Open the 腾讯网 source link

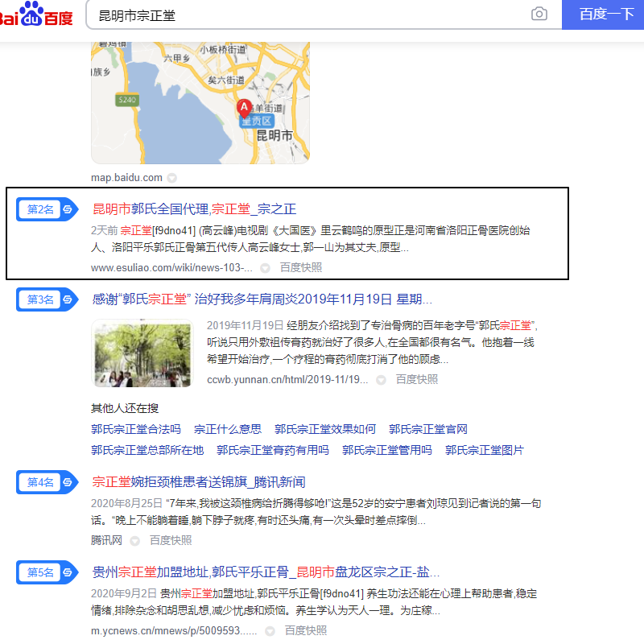click(106, 540)
